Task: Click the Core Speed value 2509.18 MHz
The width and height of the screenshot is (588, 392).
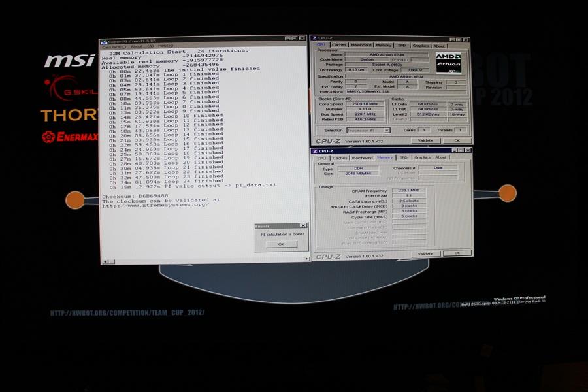Action: click(365, 104)
